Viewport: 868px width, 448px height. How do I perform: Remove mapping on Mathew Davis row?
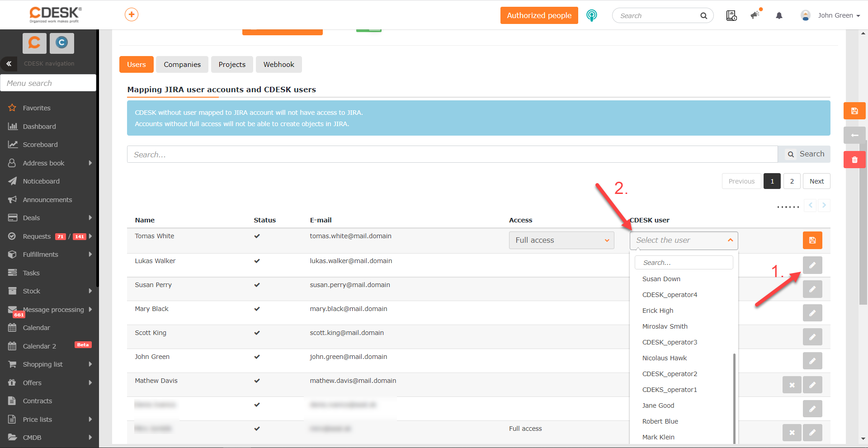point(792,385)
